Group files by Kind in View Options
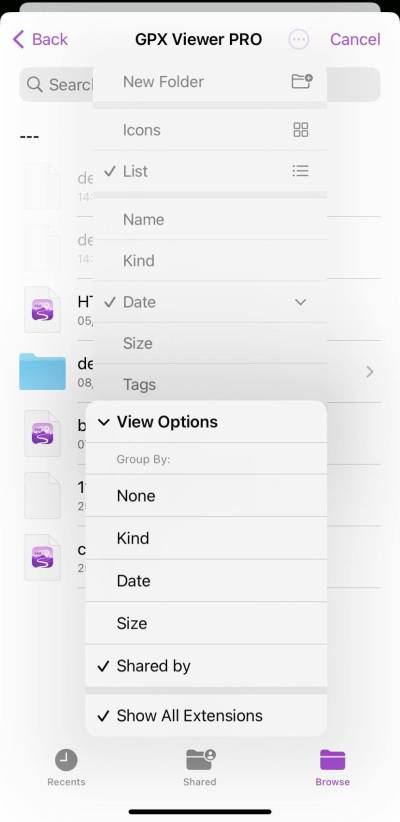The image size is (400, 822). (206, 538)
